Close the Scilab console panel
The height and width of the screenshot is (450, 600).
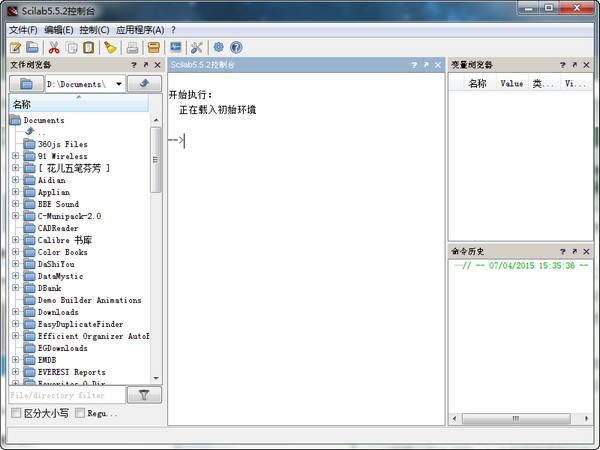pos(438,65)
